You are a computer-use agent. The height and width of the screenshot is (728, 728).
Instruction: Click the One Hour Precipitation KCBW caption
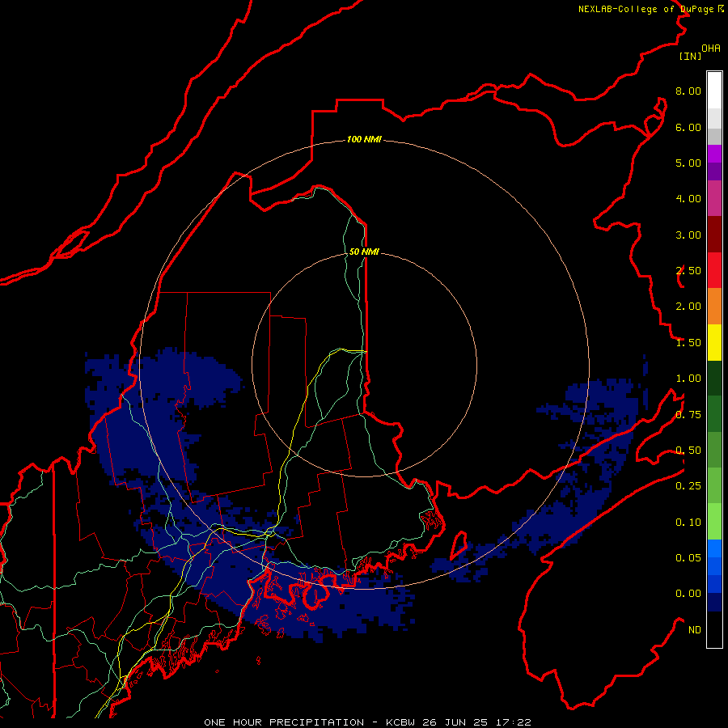tap(367, 722)
